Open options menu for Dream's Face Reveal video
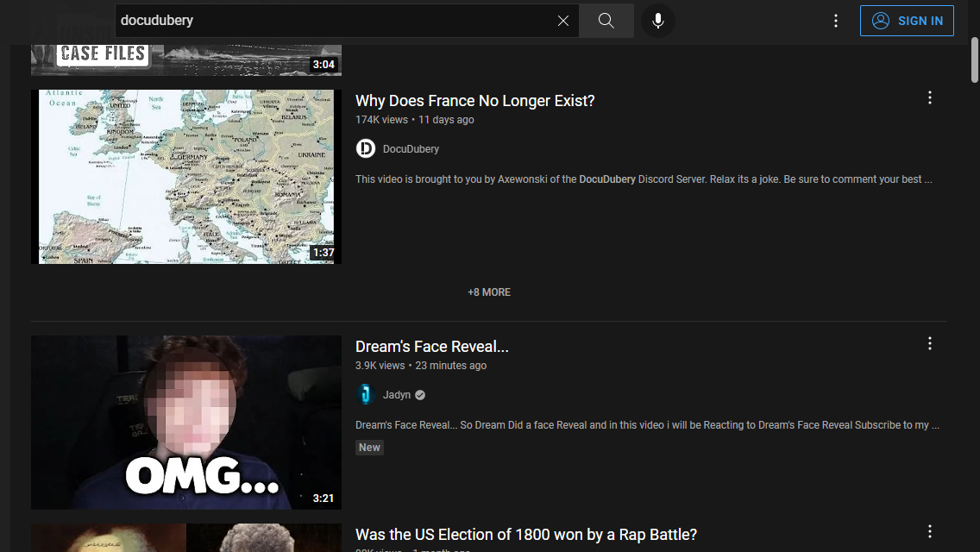Screen dimensions: 980x552 click(929, 344)
